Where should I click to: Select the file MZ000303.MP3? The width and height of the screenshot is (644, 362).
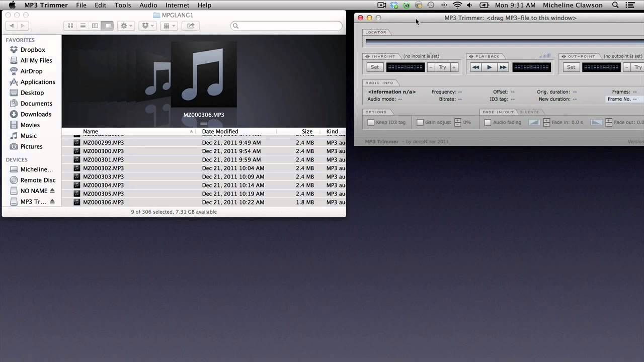coord(204,177)
